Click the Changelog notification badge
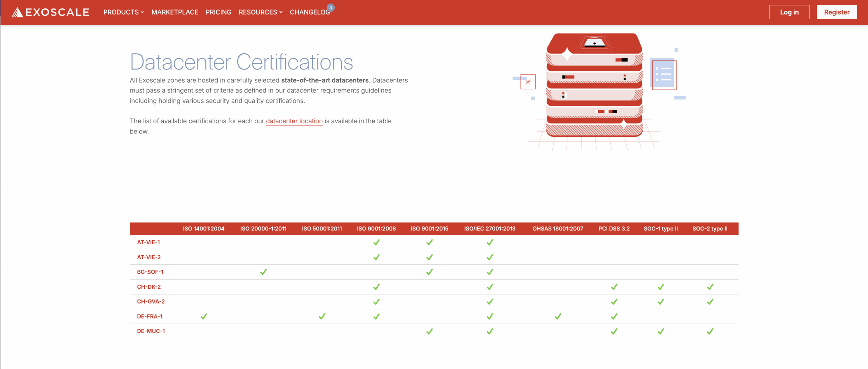Screen dimensions: 868x369 (x=331, y=7)
